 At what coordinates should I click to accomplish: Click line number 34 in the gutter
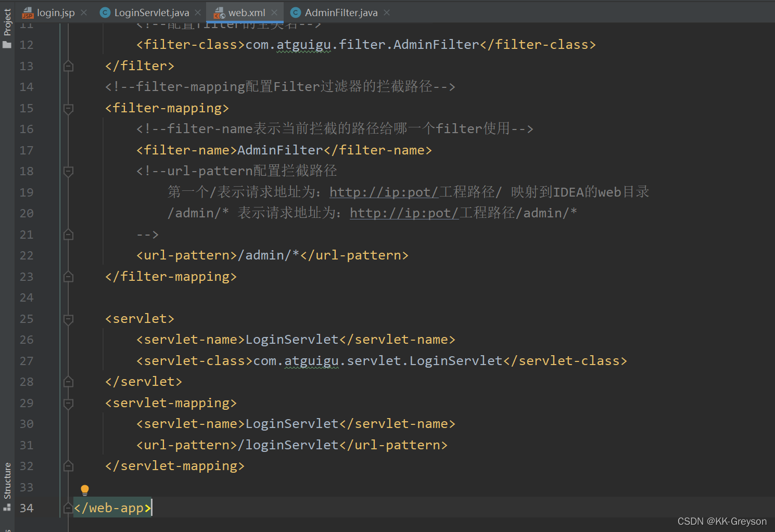point(27,508)
